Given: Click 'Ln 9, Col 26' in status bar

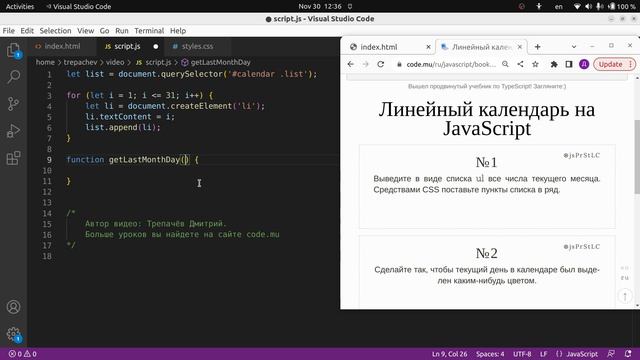Looking at the screenshot, I should pyautogui.click(x=449, y=354).
